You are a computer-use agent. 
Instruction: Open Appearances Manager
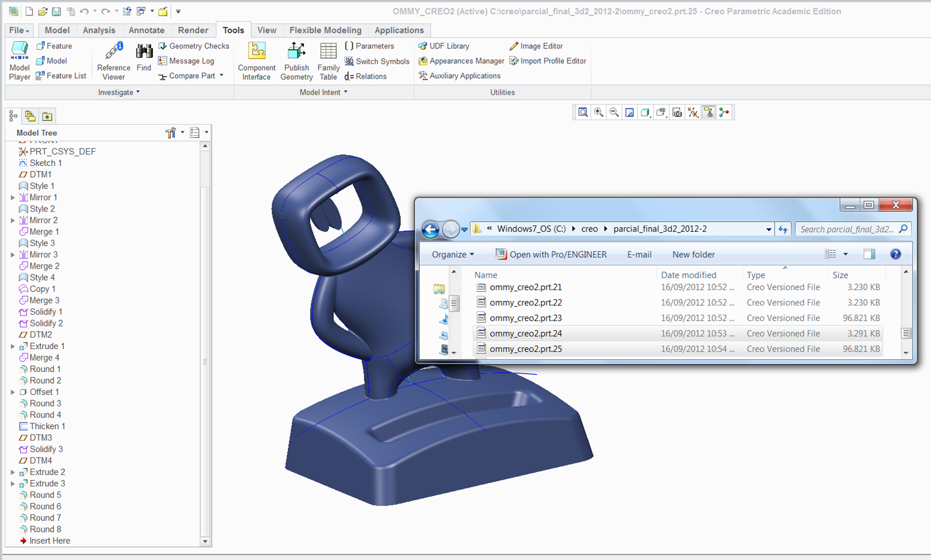pos(461,61)
